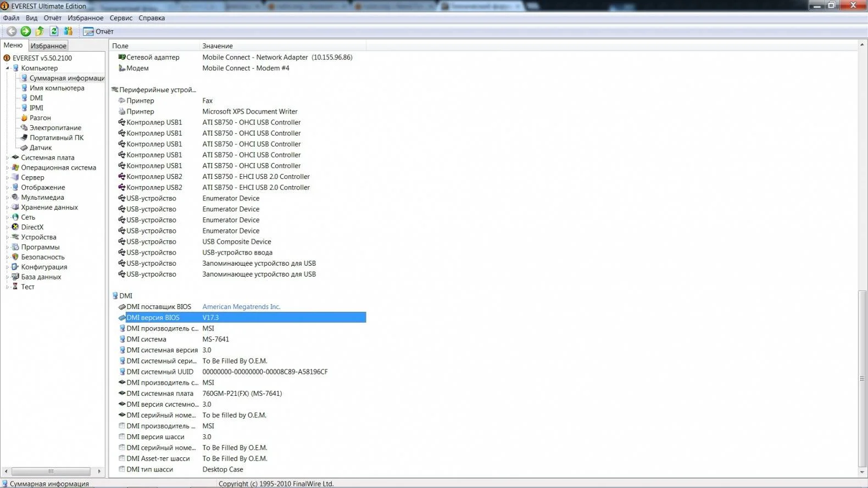Click the tree panel horizontal scrollbar thumb

click(51, 472)
